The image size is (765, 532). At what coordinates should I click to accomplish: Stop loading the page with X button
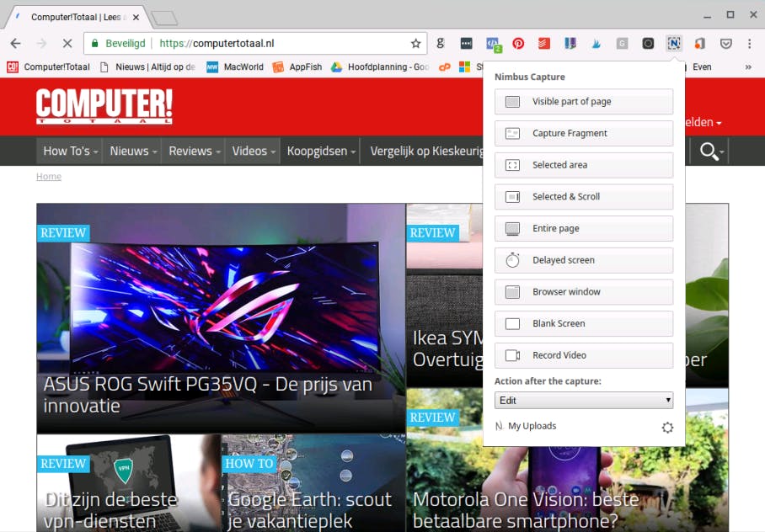click(67, 44)
